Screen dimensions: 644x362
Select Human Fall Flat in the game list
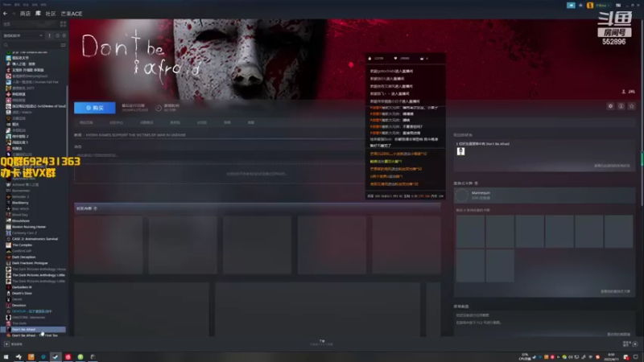pos(35,82)
